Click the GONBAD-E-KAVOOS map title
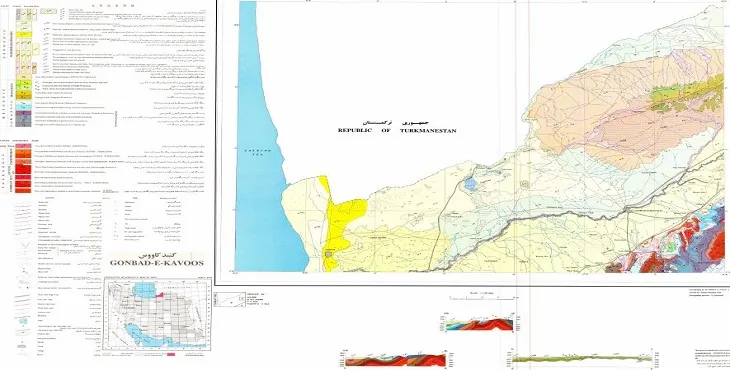 coord(156,262)
